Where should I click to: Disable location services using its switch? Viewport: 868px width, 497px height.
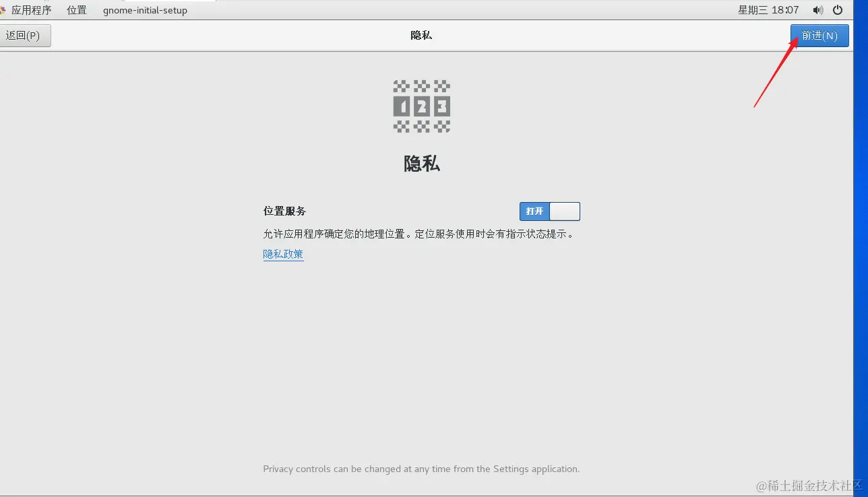click(x=549, y=211)
